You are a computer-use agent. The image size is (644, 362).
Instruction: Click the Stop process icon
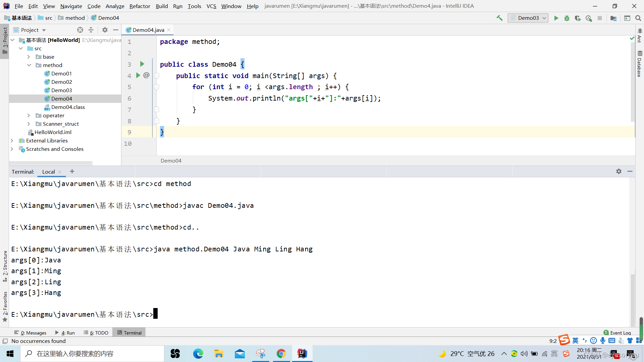600,18
